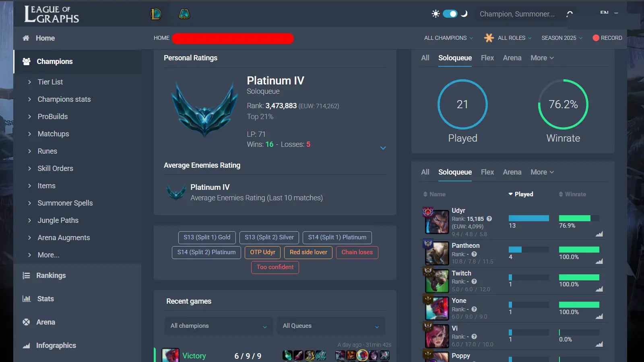Click the Teamfight Tactics game icon

184,14
